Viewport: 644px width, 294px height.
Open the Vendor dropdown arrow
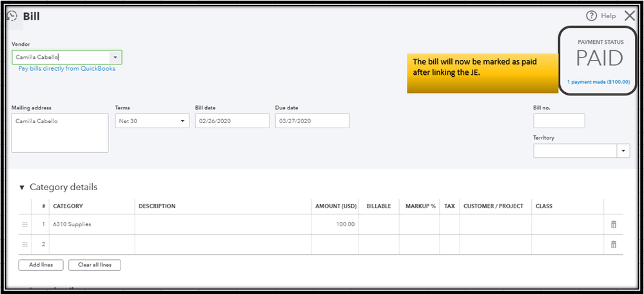tap(115, 57)
